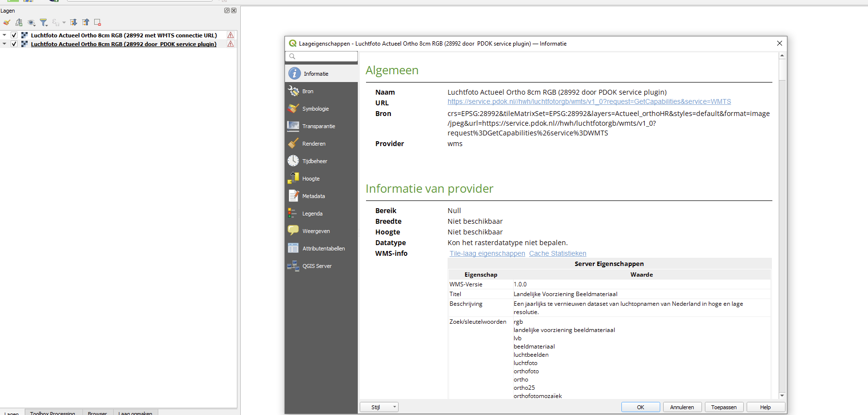Open the Tile-laag eigenschappen link
This screenshot has height=415, width=868.
[487, 253]
